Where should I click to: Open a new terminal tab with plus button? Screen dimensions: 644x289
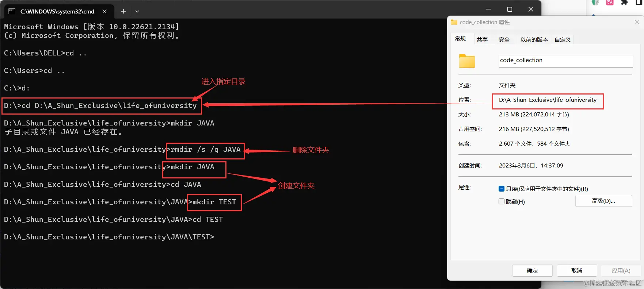click(x=123, y=11)
